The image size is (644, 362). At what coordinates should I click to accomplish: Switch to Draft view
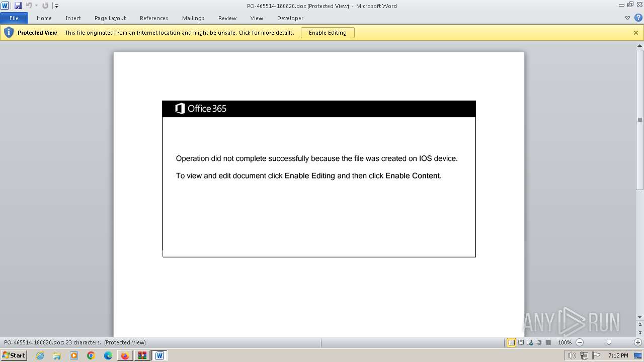548,342
